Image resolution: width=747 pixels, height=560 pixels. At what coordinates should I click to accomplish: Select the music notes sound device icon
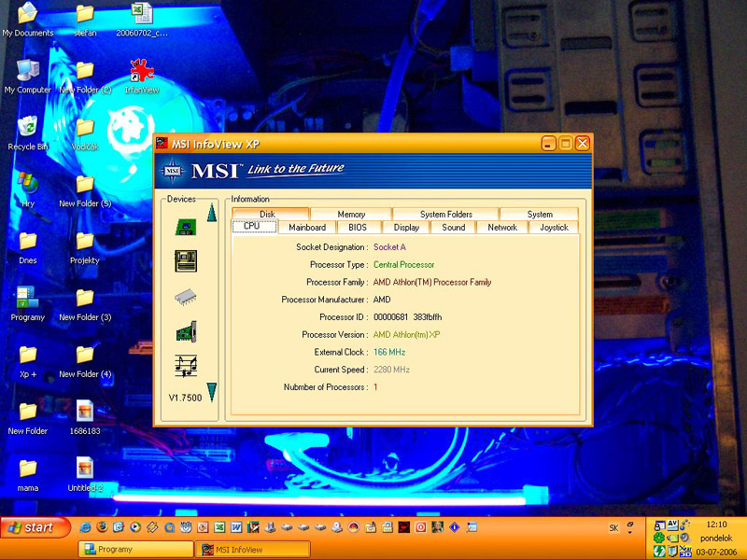pyautogui.click(x=186, y=366)
